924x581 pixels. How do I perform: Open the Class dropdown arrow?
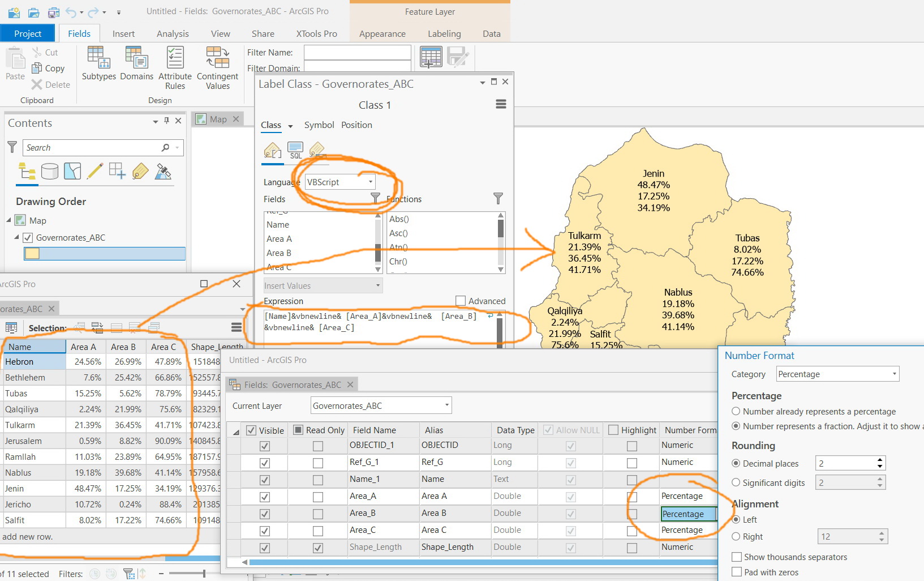pos(290,126)
